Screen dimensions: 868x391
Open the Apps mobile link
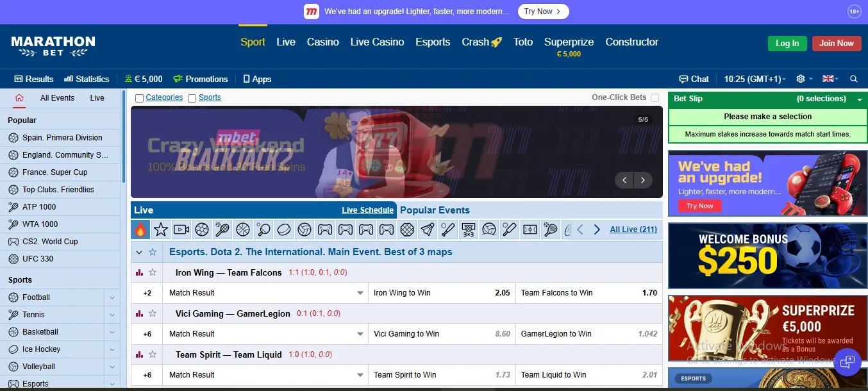pyautogui.click(x=257, y=79)
